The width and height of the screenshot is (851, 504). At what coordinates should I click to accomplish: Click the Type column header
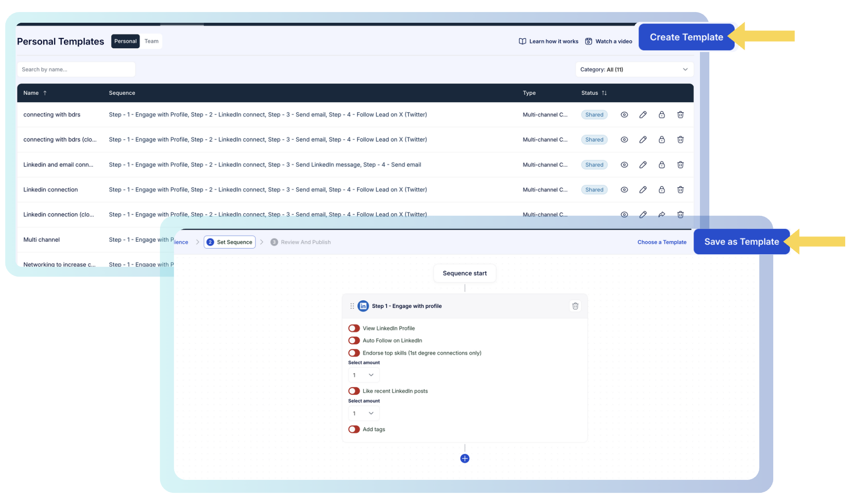tap(529, 93)
